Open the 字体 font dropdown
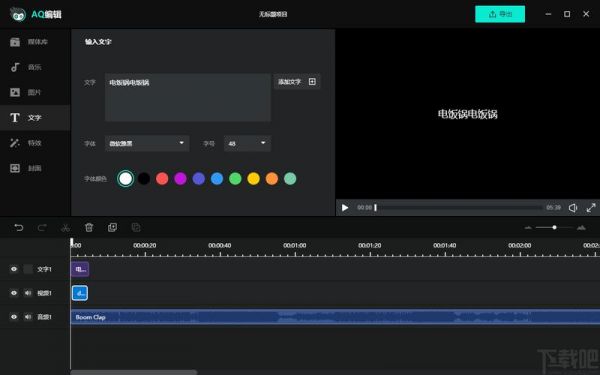The image size is (600, 375). [147, 143]
